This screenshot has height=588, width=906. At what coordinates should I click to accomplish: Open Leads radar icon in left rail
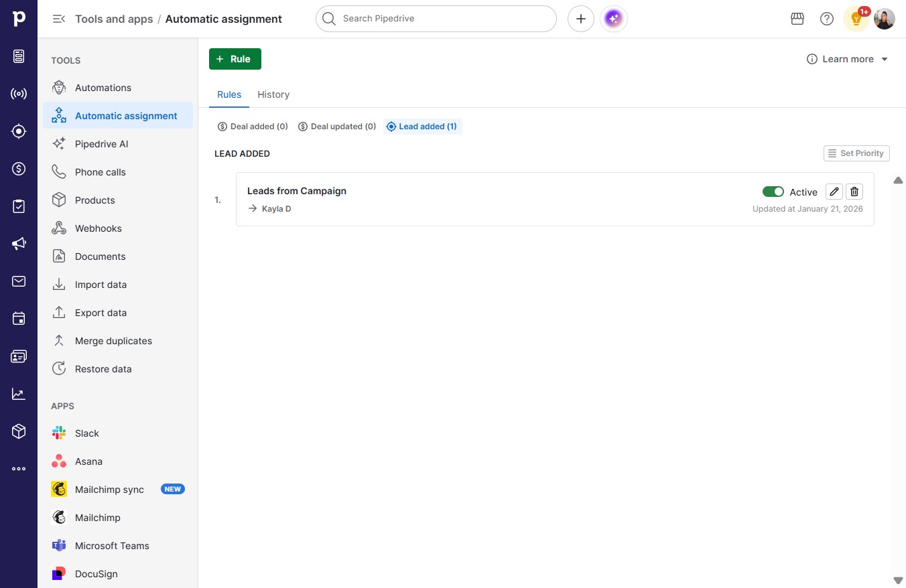(x=19, y=131)
